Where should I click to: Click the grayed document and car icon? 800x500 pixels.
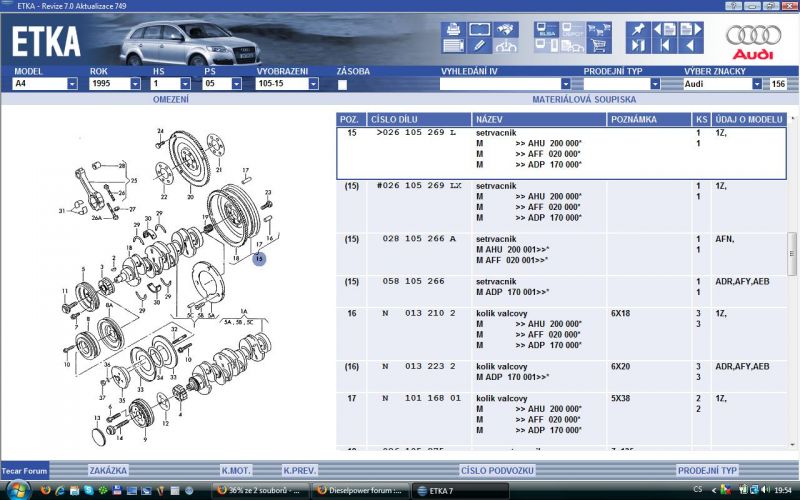(573, 46)
